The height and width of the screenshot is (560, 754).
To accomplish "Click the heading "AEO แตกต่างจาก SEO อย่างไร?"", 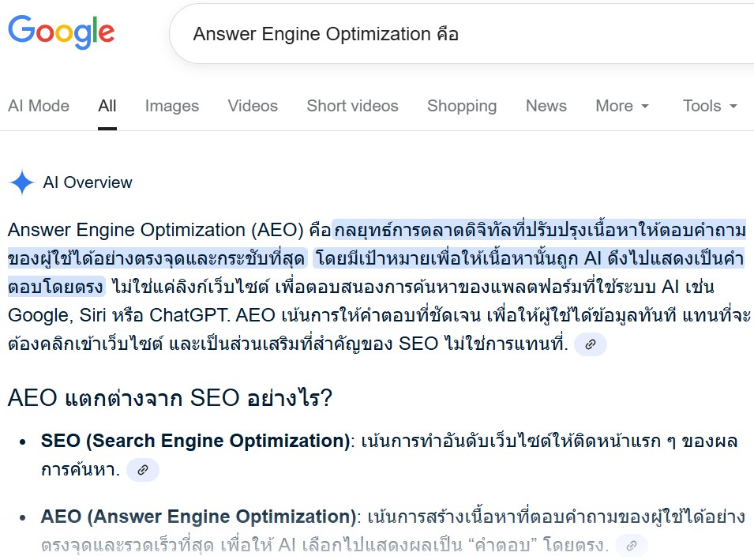I will pos(170,397).
